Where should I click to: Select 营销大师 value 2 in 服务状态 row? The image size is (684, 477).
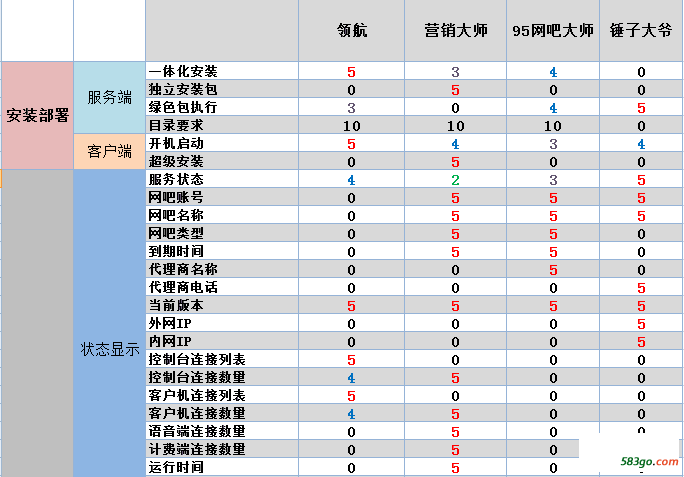pyautogui.click(x=455, y=180)
